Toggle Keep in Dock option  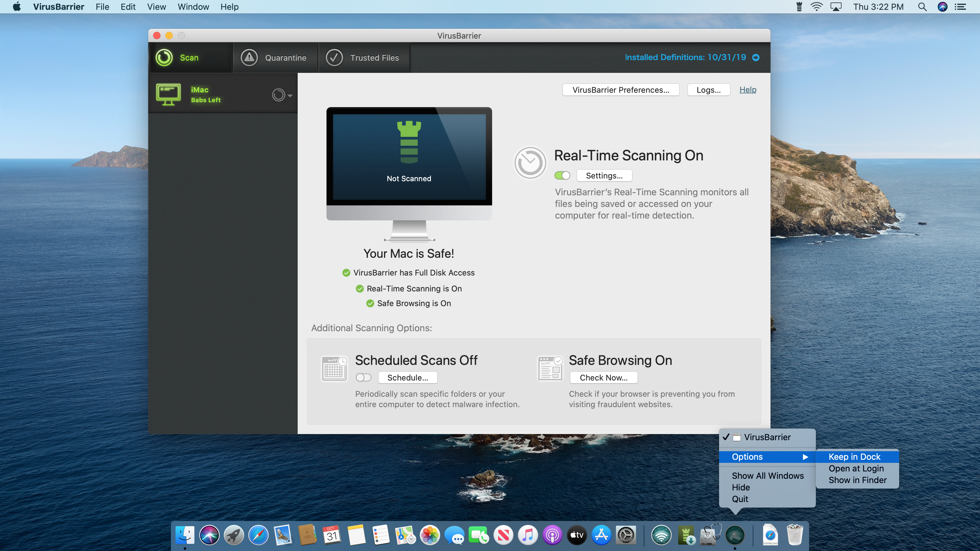(857, 457)
